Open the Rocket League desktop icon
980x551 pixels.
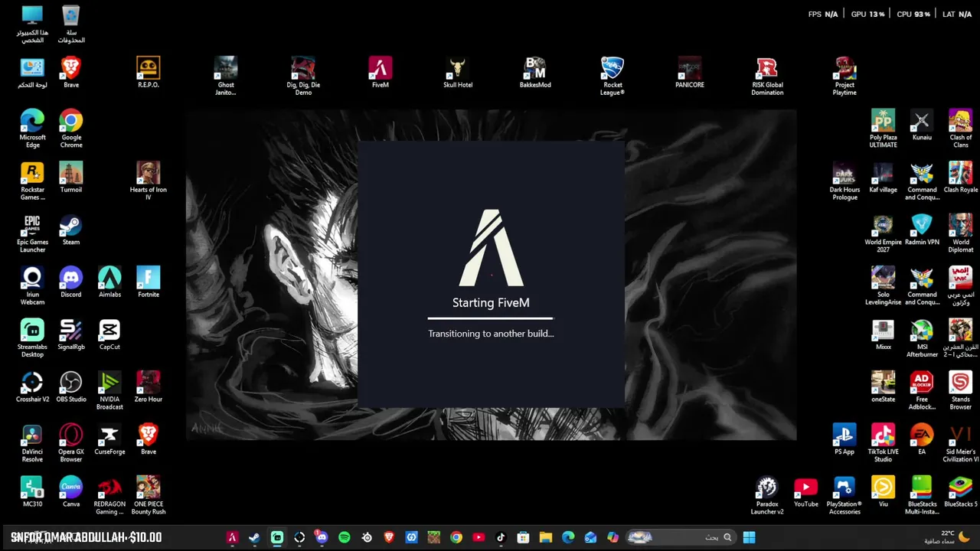pos(612,76)
